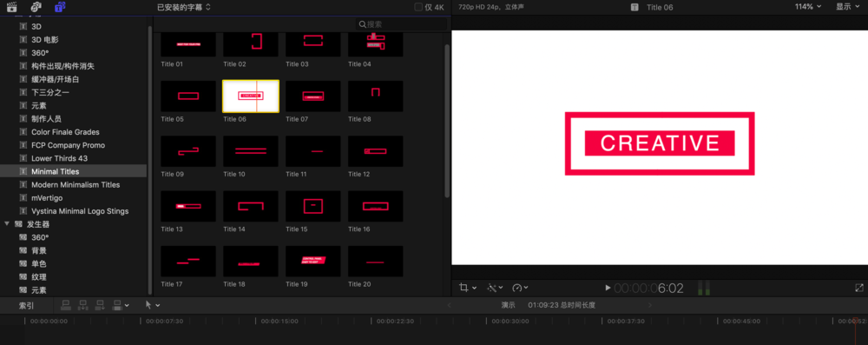Open the enhancement magic wand menu

(x=495, y=288)
